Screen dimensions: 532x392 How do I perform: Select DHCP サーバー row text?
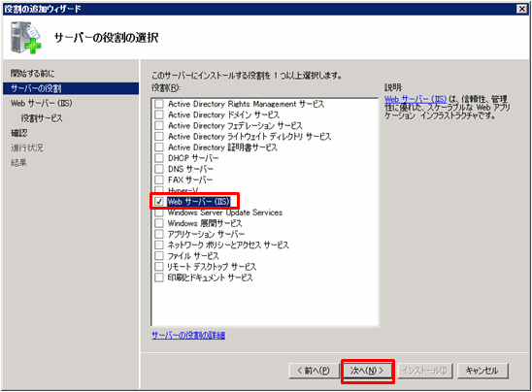click(193, 158)
